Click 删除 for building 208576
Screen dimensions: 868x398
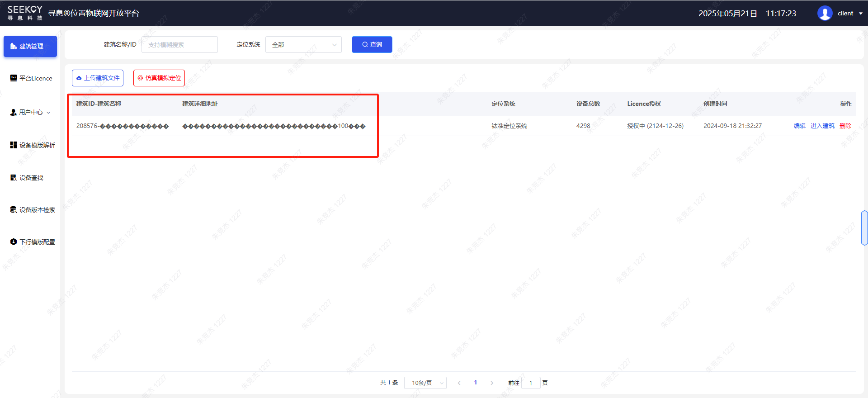(x=845, y=126)
